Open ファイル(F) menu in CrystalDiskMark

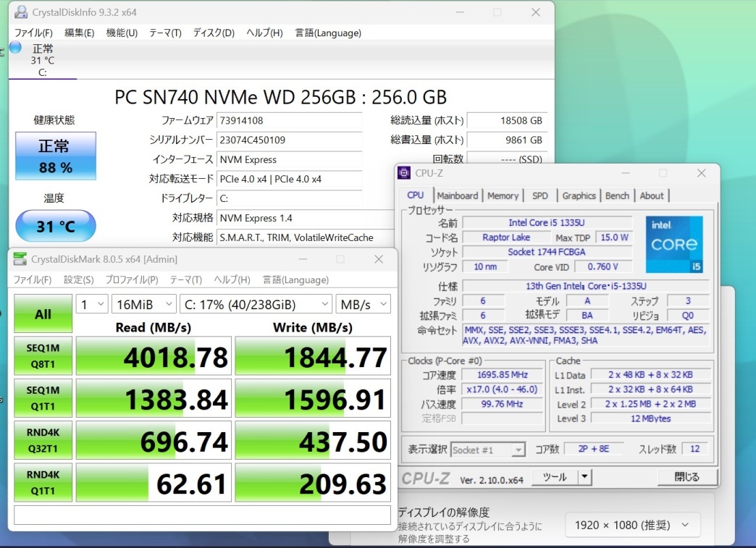pos(33,279)
